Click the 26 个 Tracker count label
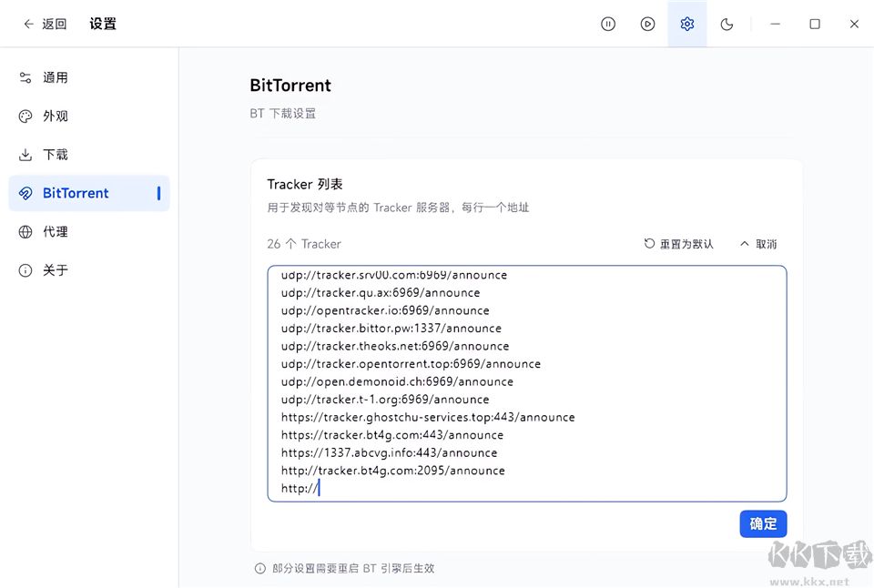Screen dimensions: 874x588 coord(304,243)
